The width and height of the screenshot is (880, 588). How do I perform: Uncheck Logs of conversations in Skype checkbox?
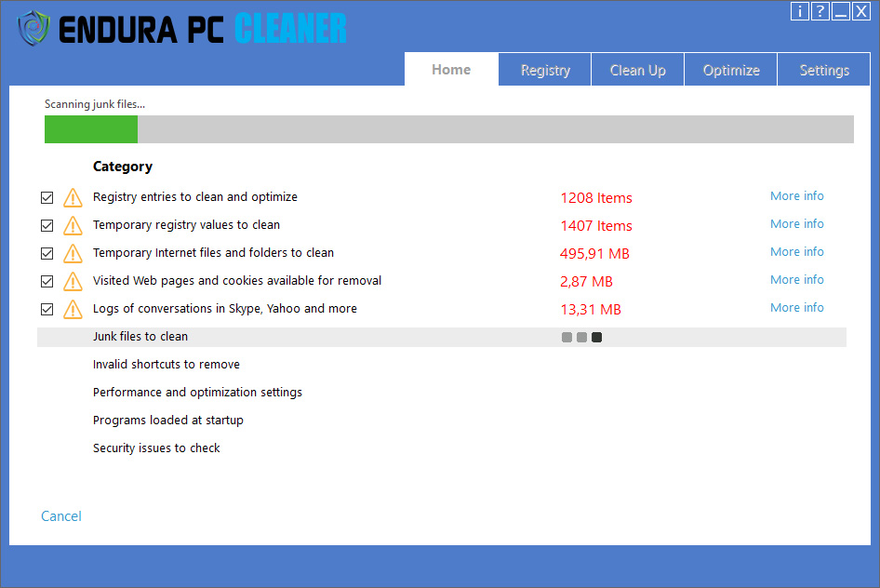pyautogui.click(x=47, y=310)
